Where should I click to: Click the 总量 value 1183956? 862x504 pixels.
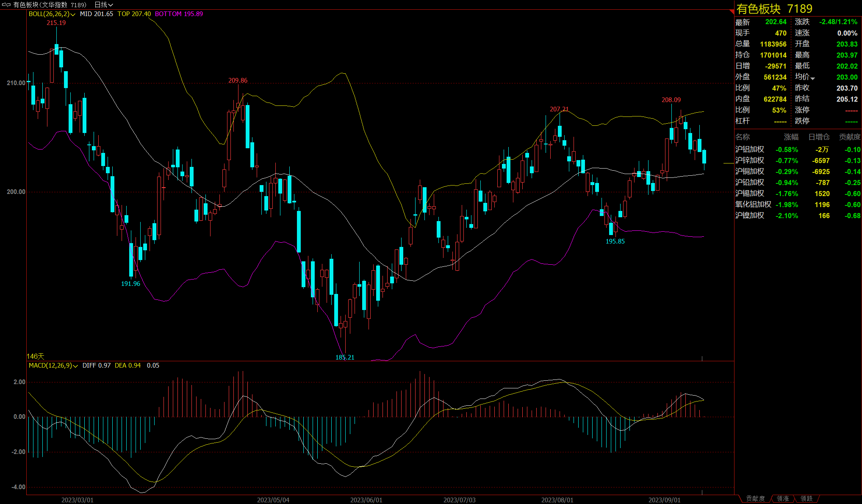pyautogui.click(x=773, y=44)
